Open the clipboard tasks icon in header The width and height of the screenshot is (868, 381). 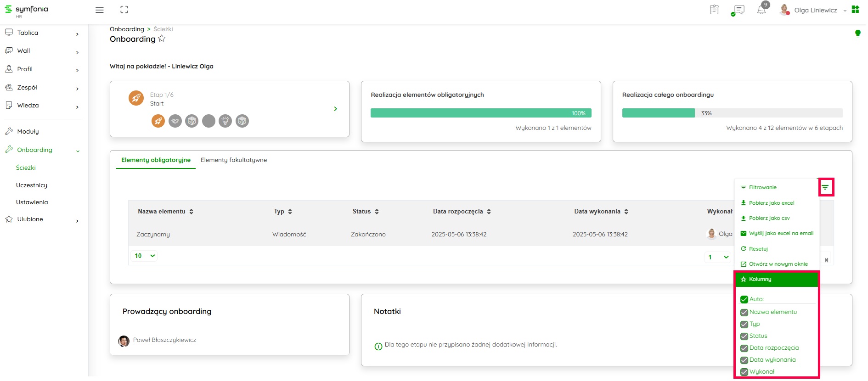714,10
